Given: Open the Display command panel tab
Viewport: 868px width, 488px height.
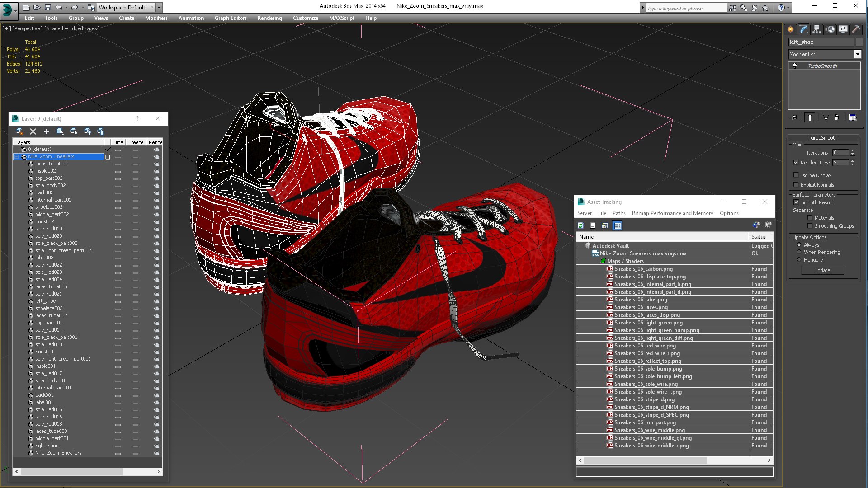Looking at the screenshot, I should 843,29.
